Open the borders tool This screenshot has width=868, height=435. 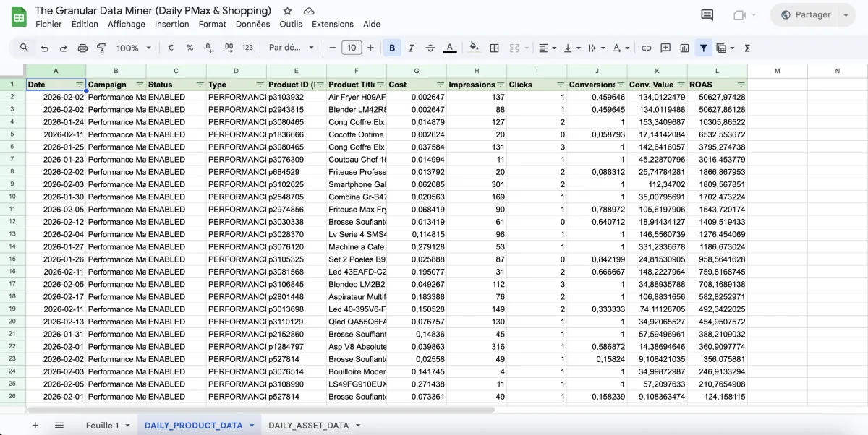pos(495,48)
